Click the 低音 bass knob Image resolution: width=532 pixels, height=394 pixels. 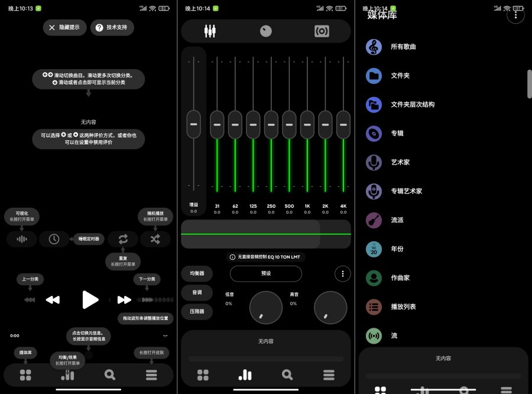265,307
